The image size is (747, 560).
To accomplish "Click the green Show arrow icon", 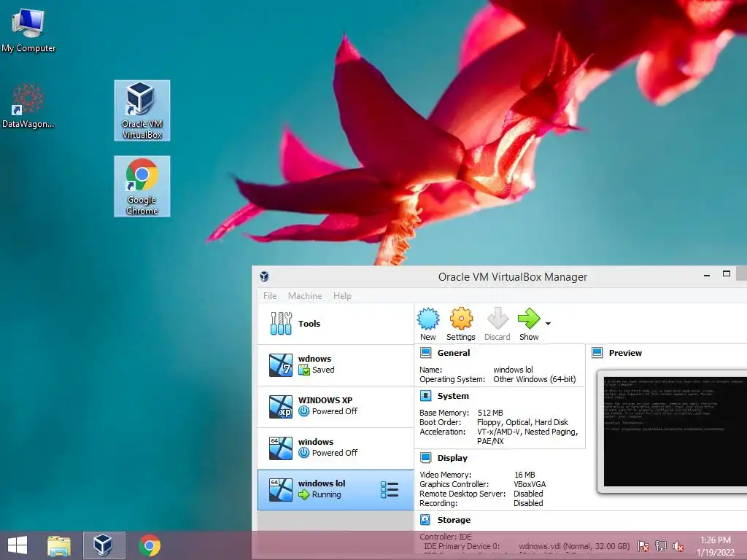I will (x=529, y=319).
